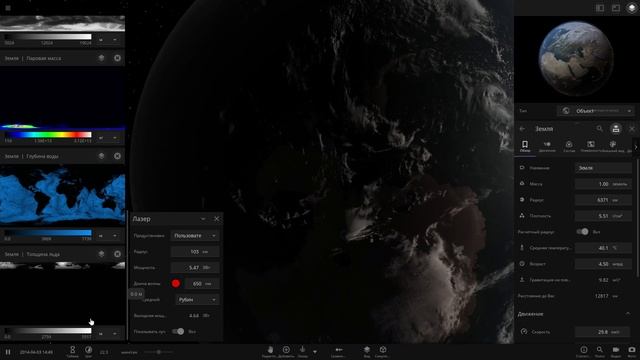Screen dimensions: 640x360
Task: Click the blue gradient of Глубина воды
Action: coord(48,233)
